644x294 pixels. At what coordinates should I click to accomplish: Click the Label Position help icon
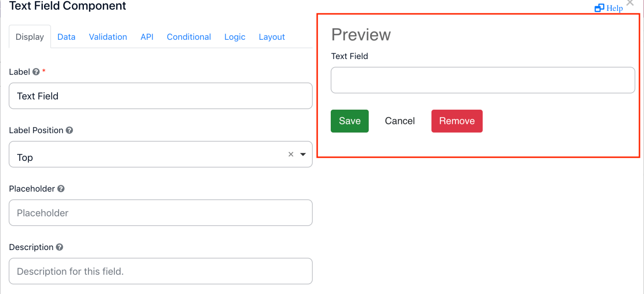[70, 130]
